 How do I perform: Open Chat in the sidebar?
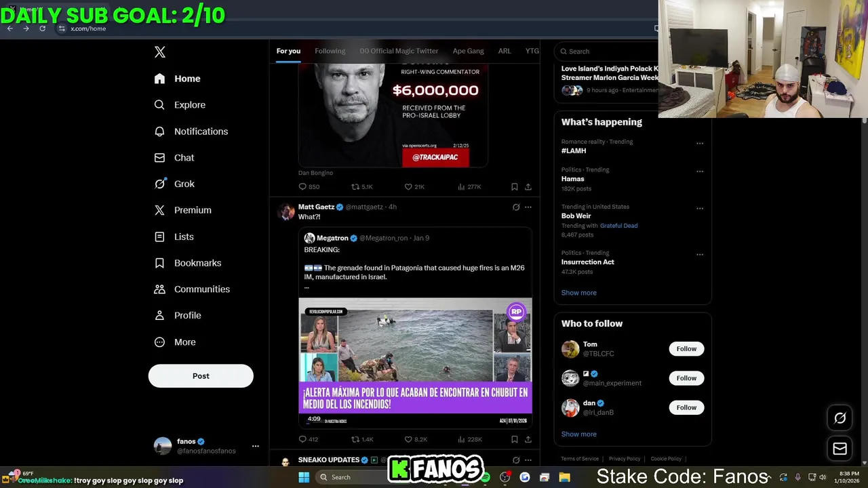click(x=174, y=158)
